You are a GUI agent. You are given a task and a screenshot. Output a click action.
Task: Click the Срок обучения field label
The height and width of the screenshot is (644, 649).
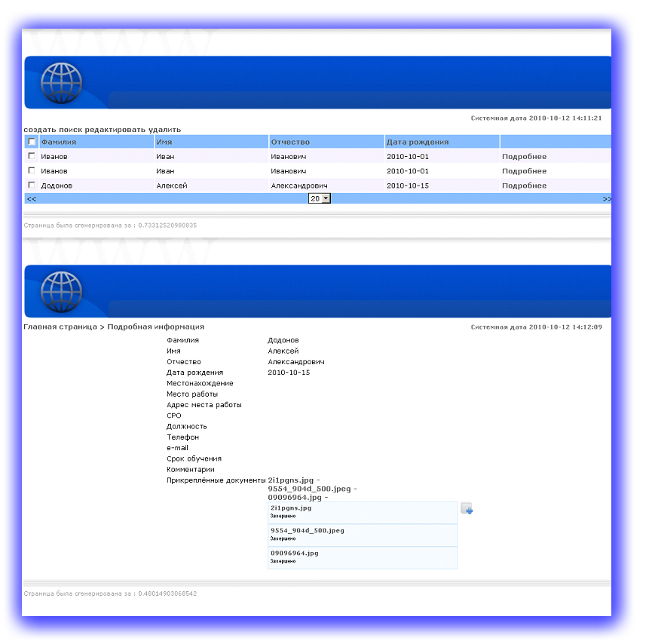(194, 458)
